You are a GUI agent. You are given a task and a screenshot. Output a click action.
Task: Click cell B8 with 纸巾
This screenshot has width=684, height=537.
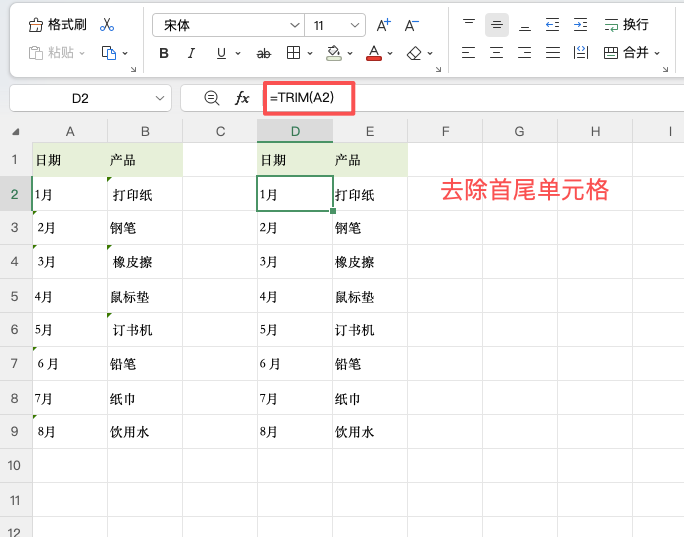click(145, 398)
